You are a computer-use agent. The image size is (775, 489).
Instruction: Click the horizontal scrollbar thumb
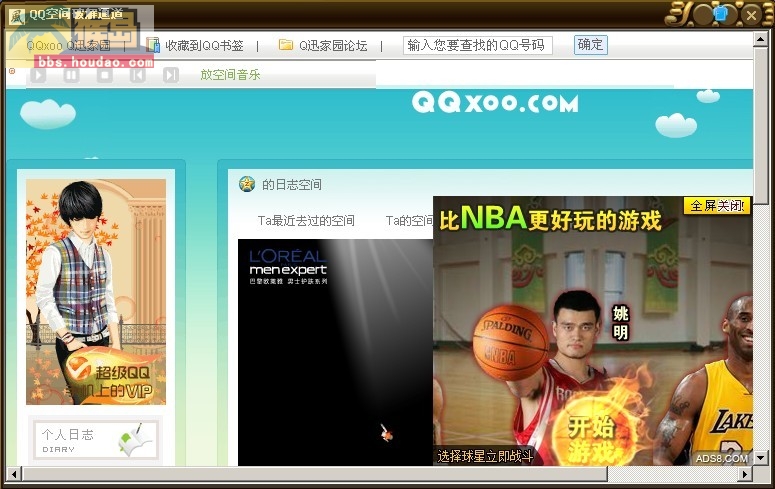click(315, 475)
